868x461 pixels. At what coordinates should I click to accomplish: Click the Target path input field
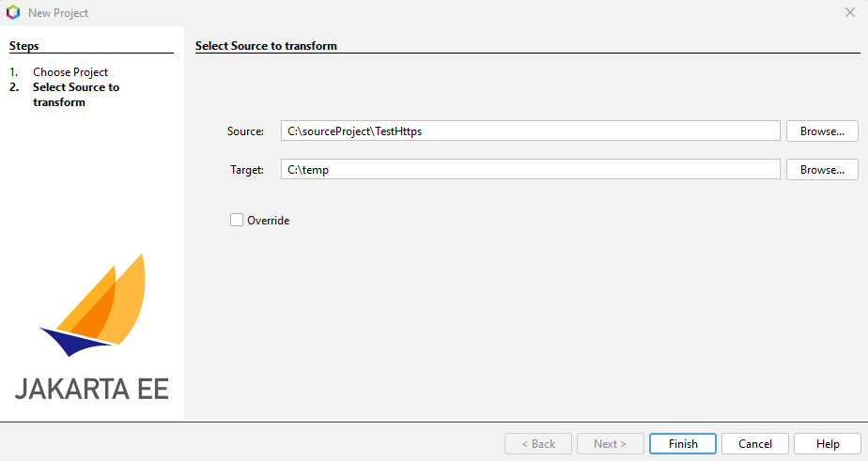pos(531,170)
